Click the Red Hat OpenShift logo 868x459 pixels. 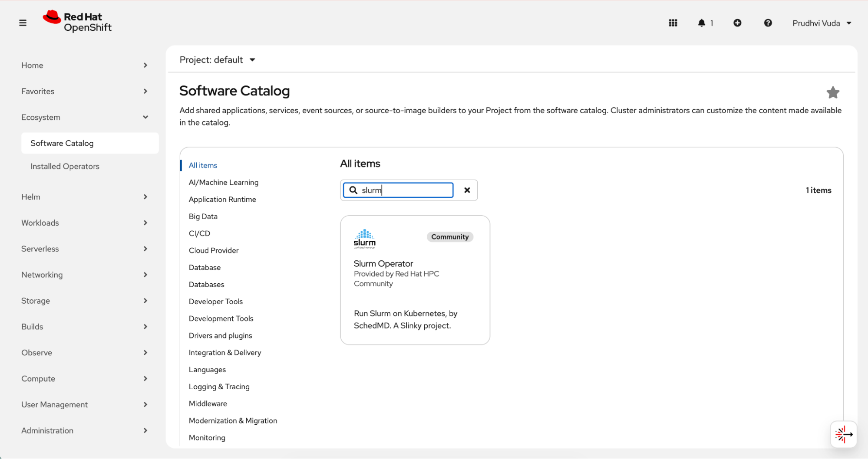pyautogui.click(x=77, y=22)
